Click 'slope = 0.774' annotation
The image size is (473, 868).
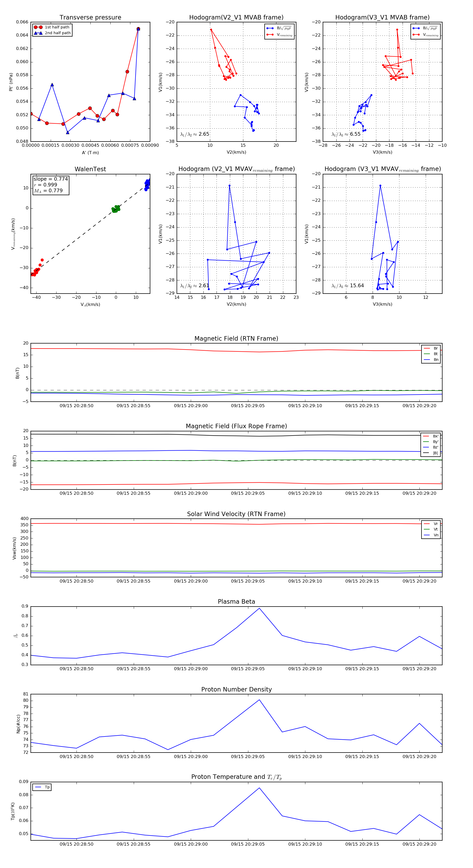coord(50,179)
